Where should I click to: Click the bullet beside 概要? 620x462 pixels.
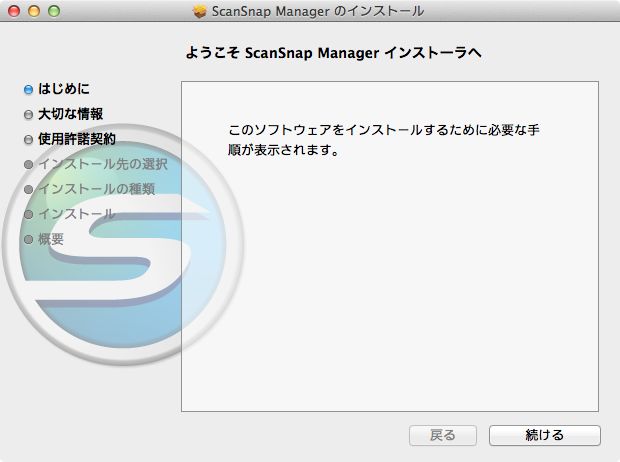point(28,239)
